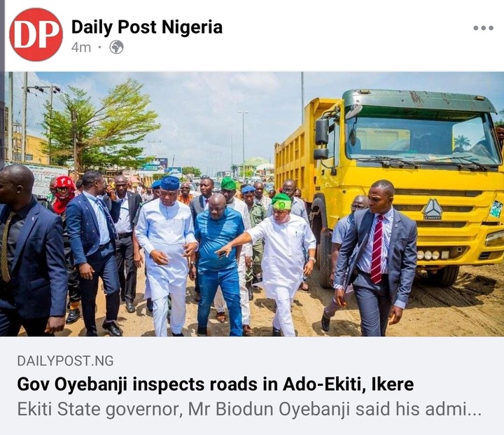The height and width of the screenshot is (435, 504).
Task: Click the DAILYPOST.NG source domain label
Action: tap(65, 361)
